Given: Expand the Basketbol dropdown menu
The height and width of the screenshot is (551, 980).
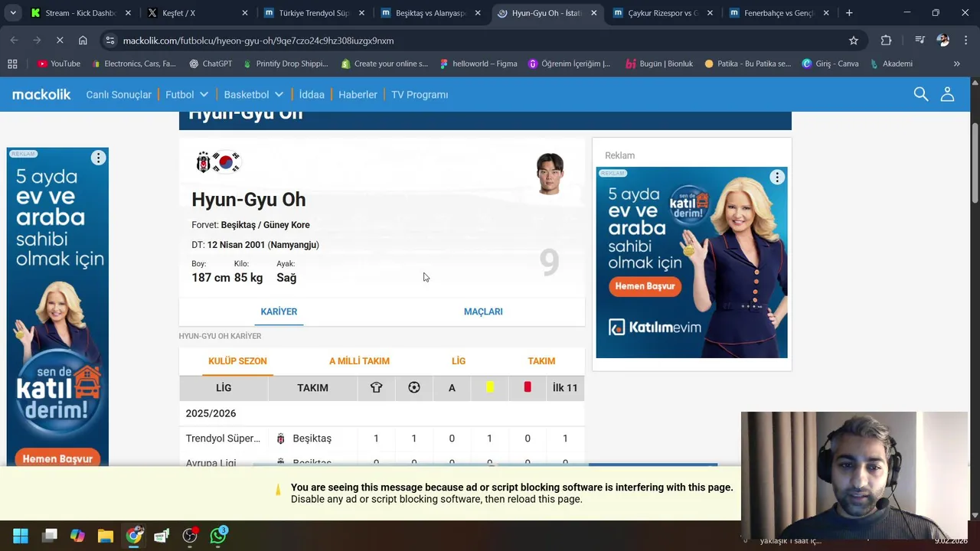Looking at the screenshot, I should [253, 94].
